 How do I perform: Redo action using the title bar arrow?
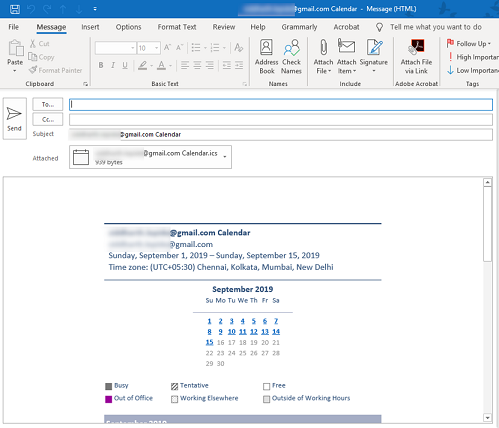[47, 9]
